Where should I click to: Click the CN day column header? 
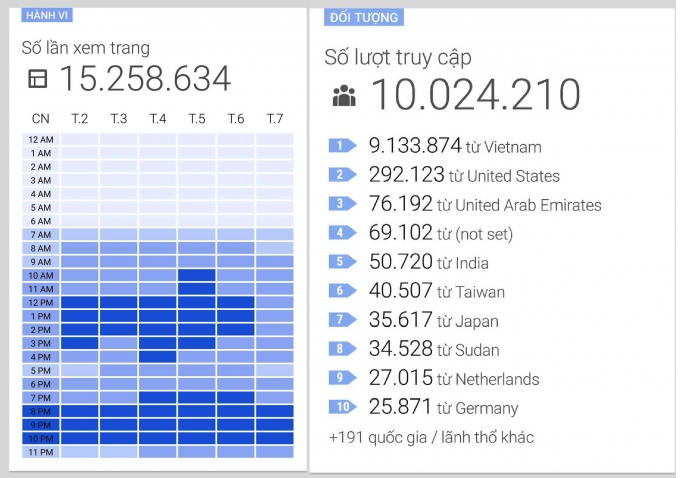click(40, 119)
